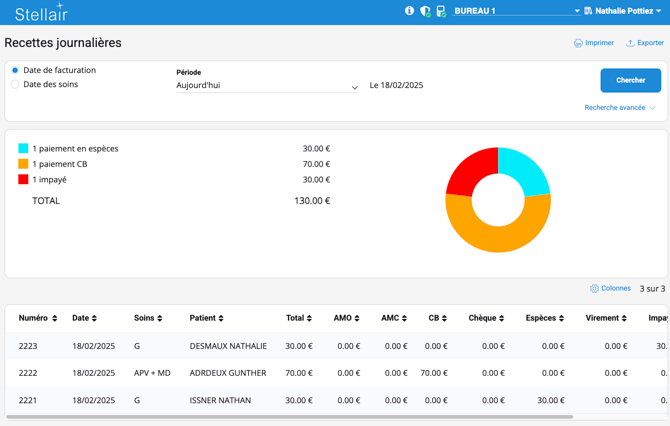
Task: Open the information icon in header
Action: (x=409, y=11)
